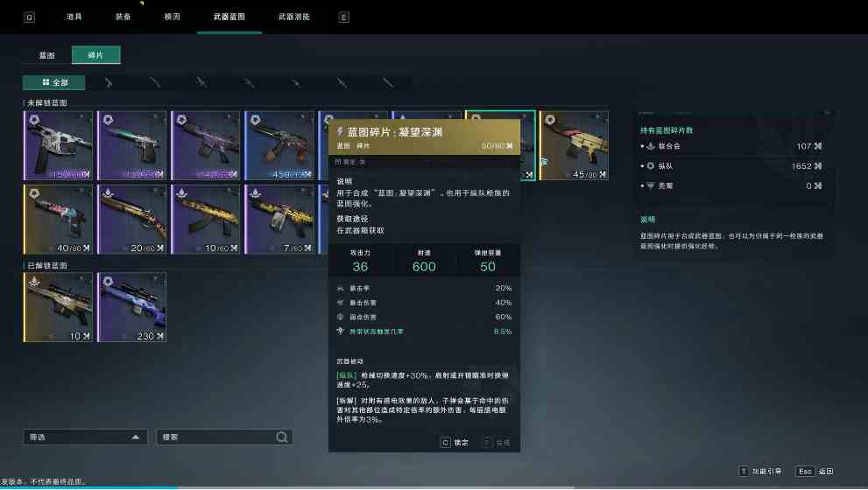Click faction badge on unlocked 230 sniper card
Screen dimensions: 868x490
(x=108, y=281)
